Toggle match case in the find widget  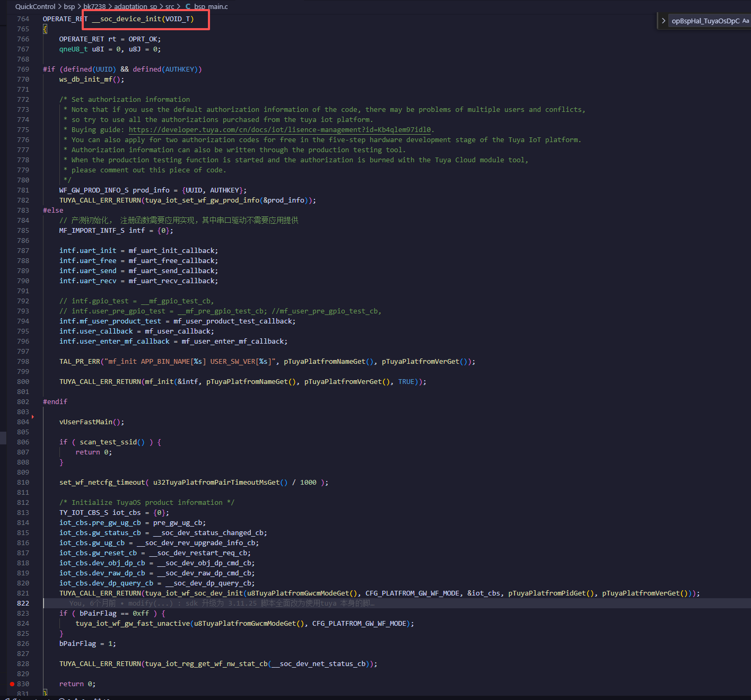tap(745, 21)
